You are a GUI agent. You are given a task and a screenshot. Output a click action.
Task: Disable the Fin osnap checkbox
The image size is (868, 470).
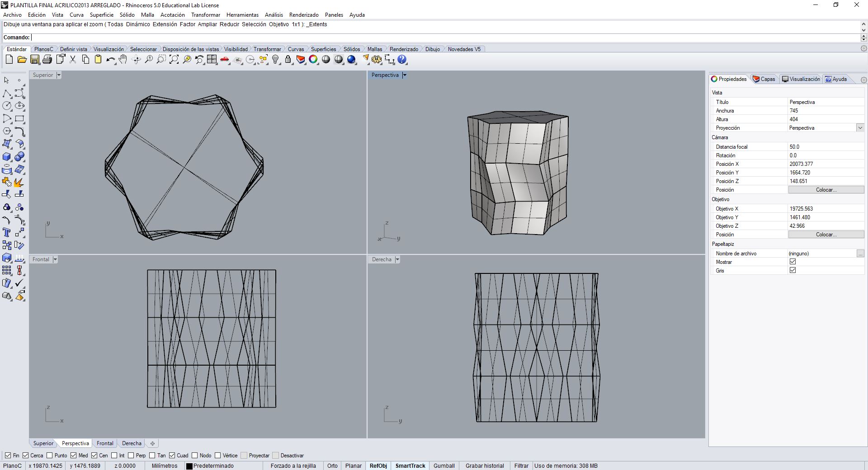(9, 456)
